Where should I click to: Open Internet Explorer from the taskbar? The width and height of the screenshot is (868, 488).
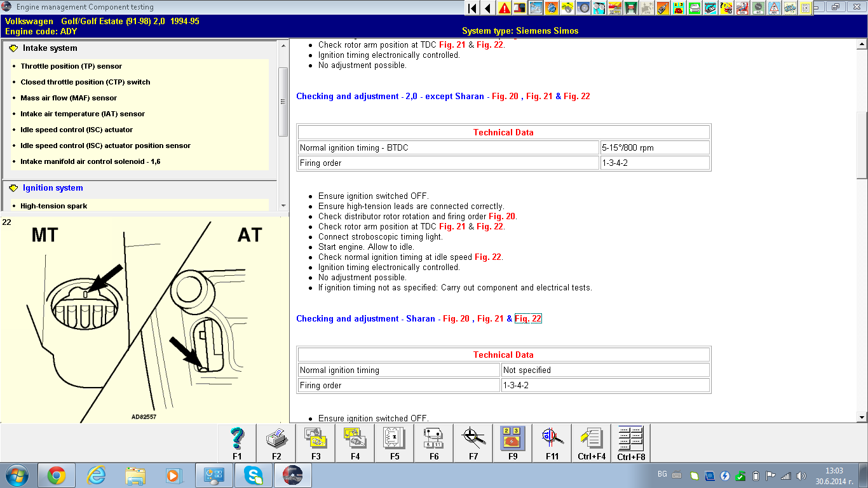(96, 475)
